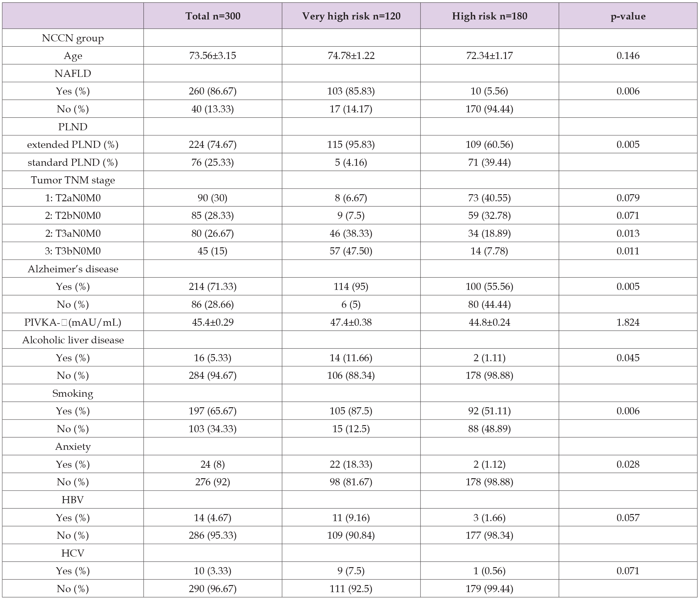Click the cell '16 (5.33)'
The image size is (700, 598).
click(213, 358)
